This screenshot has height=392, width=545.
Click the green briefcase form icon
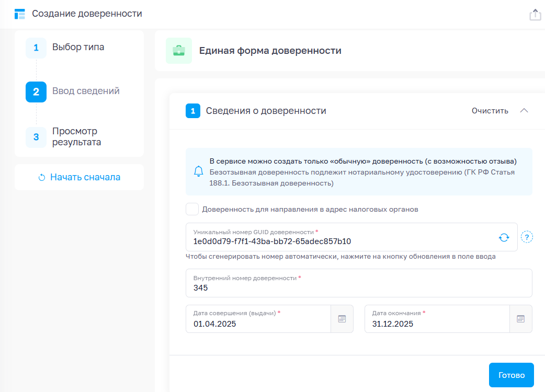point(179,51)
